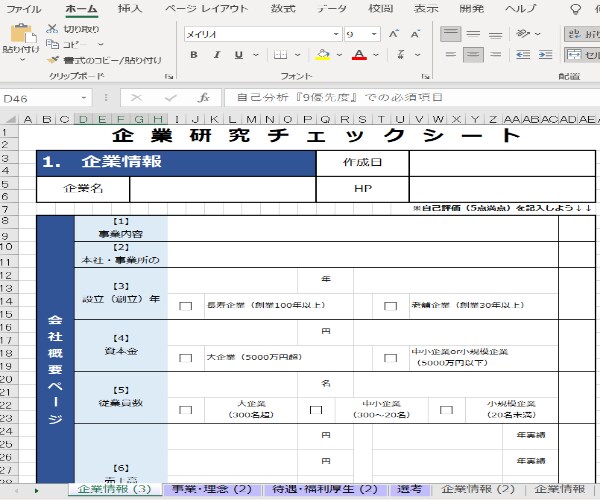
Task: Open the 待遇・福利厚生 (2) sheet tab
Action: coord(325,489)
